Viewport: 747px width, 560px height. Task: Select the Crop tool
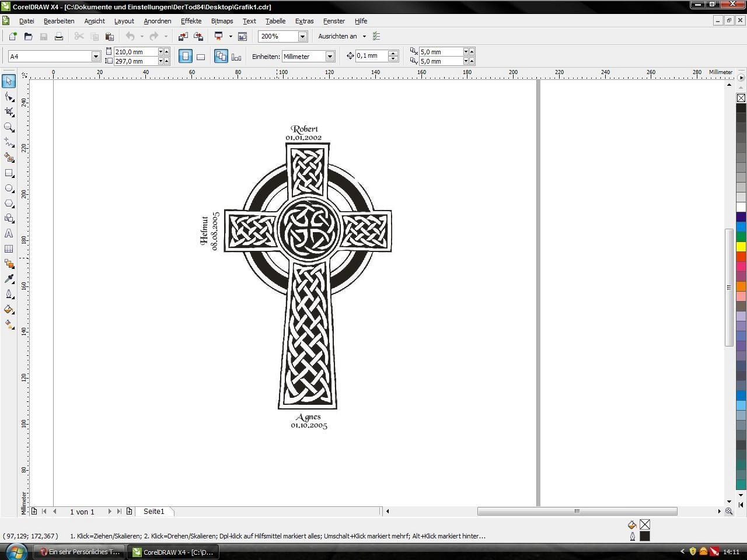tap(9, 111)
